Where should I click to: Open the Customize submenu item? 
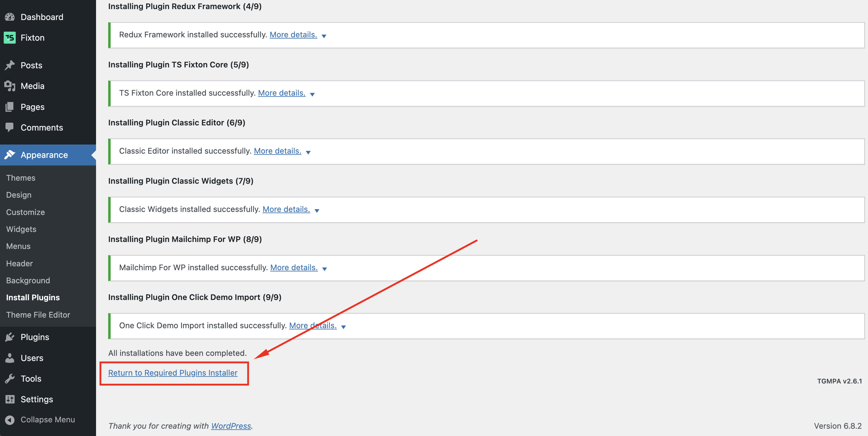click(x=25, y=212)
